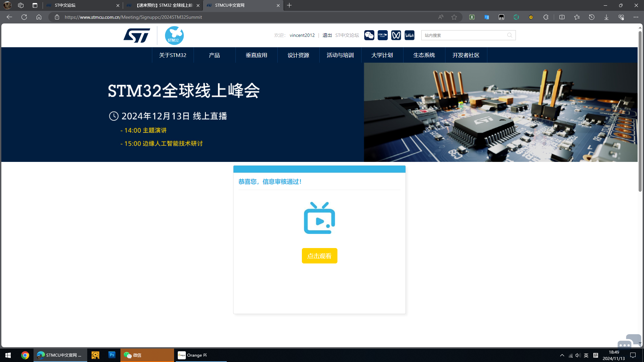Go to the browser home page
The height and width of the screenshot is (362, 644).
[39, 17]
